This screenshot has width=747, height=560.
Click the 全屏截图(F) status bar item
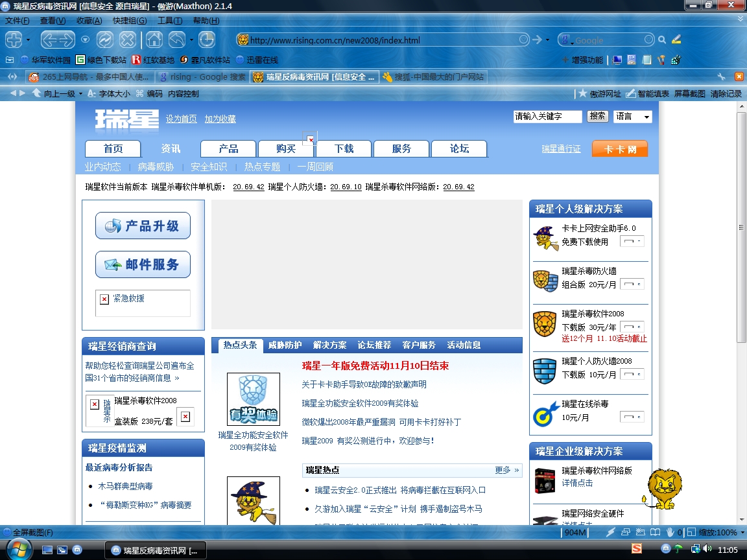tap(28, 532)
